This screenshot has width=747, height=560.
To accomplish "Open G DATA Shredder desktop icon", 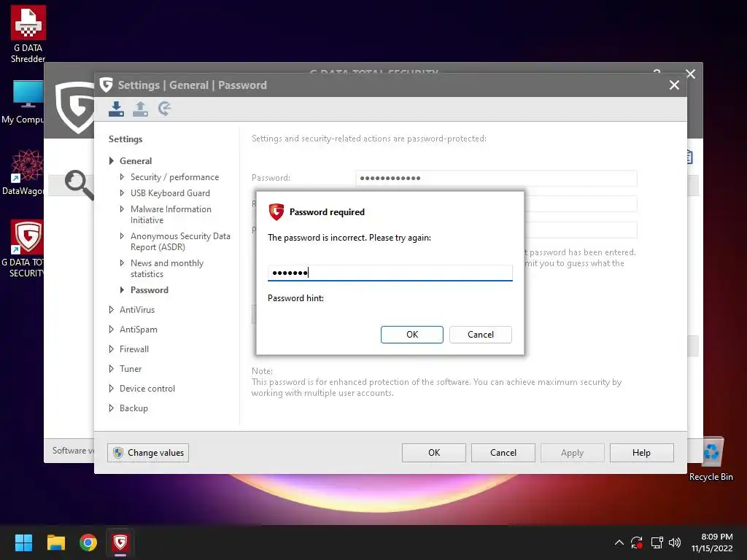I will click(x=28, y=34).
